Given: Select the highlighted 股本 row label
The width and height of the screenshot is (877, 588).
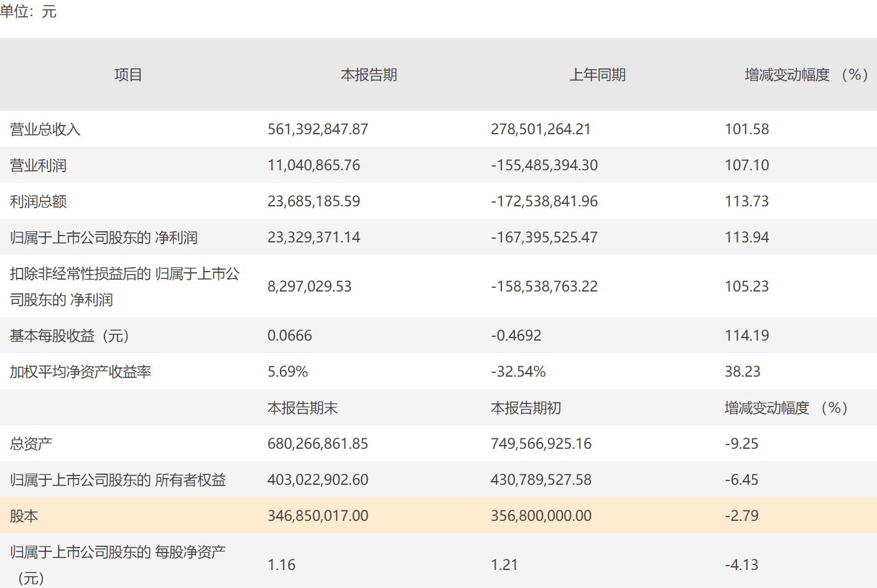Looking at the screenshot, I should click(x=24, y=516).
